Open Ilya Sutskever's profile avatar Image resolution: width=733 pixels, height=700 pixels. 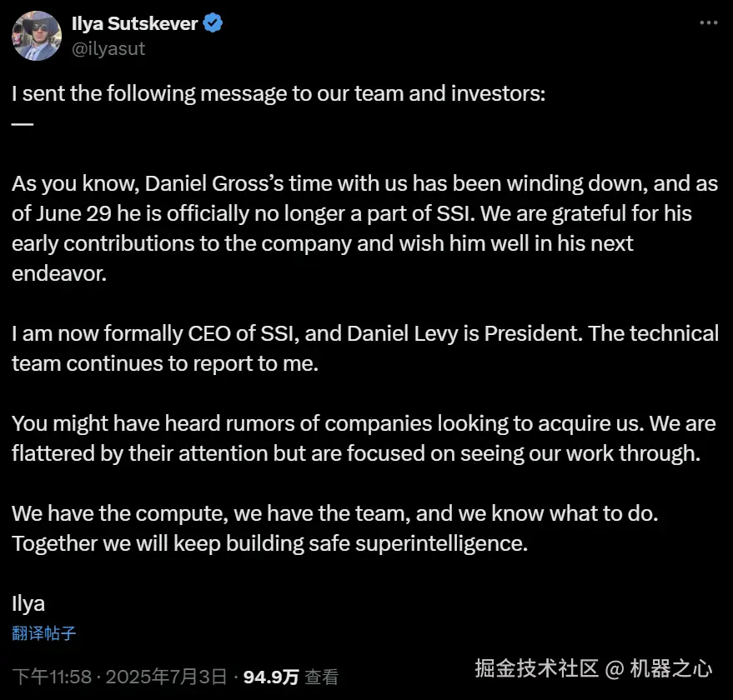36,36
